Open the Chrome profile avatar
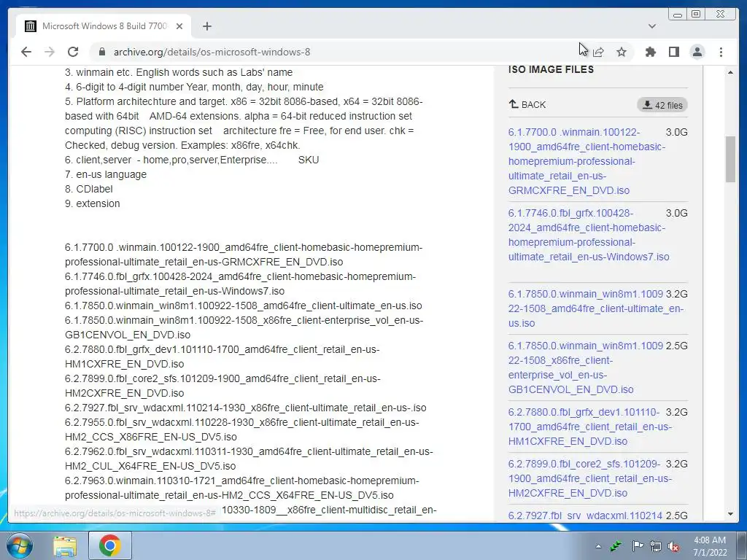Image resolution: width=747 pixels, height=560 pixels. (697, 52)
